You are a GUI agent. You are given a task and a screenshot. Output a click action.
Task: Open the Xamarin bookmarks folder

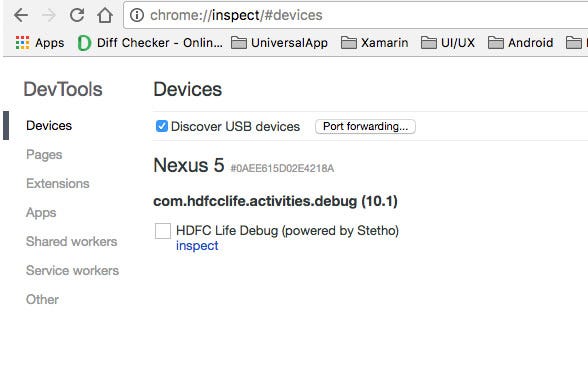[x=374, y=43]
